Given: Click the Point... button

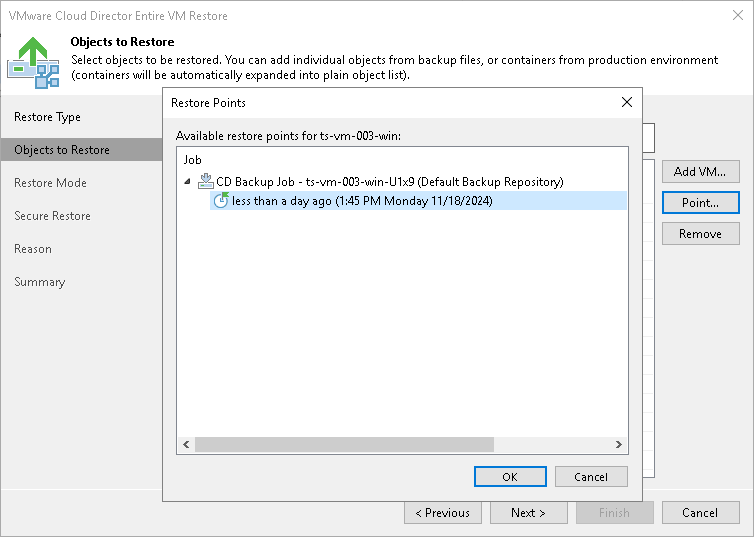Looking at the screenshot, I should pyautogui.click(x=700, y=203).
